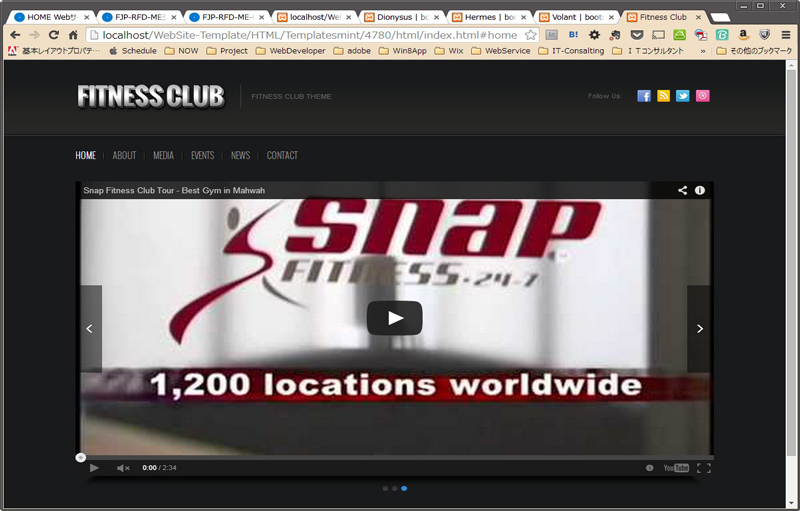Screen dimensions: 800x511
Task: Click the Amazon extension icon
Action: [743, 35]
